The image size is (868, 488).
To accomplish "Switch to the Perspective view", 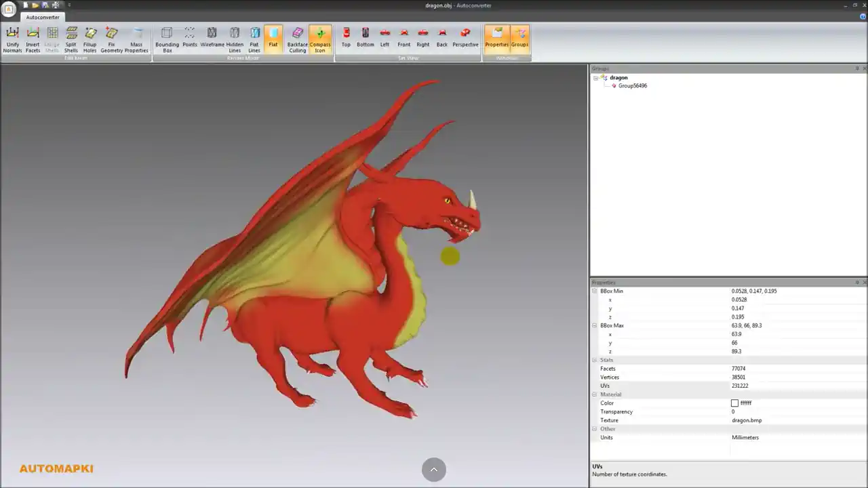I will click(x=465, y=37).
